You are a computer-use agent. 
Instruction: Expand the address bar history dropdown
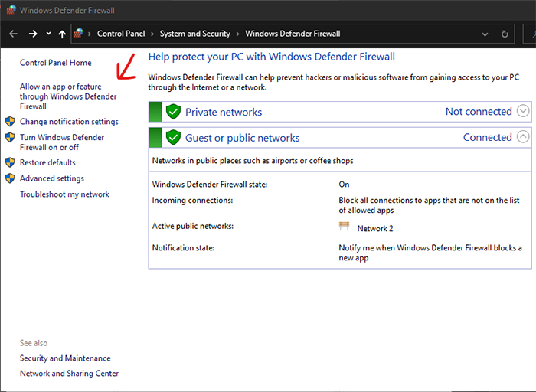coord(485,34)
